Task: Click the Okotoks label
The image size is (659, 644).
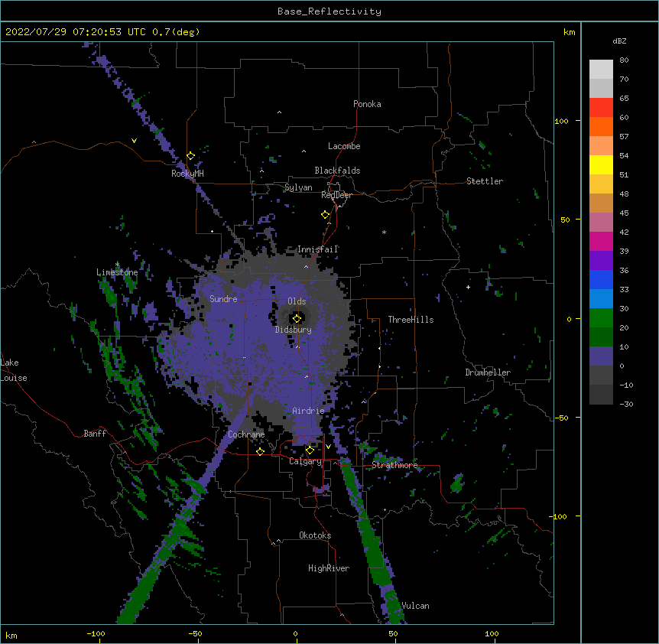Action: (x=315, y=535)
